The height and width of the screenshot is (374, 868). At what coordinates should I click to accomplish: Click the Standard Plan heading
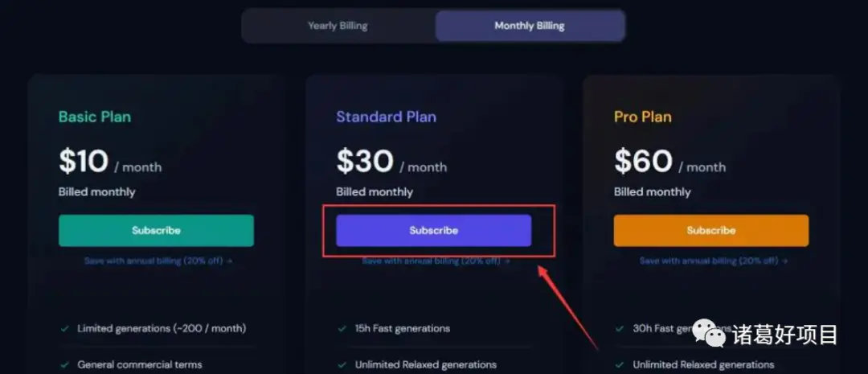[386, 117]
